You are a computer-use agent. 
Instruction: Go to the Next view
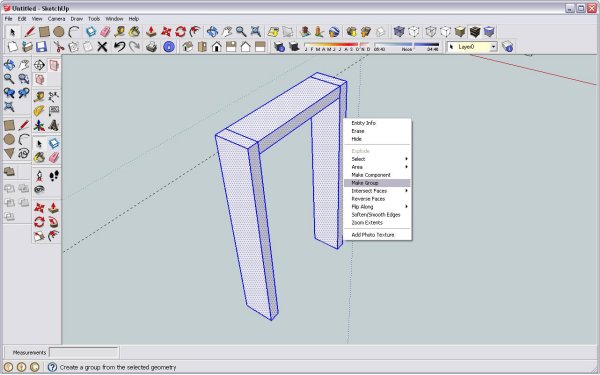[24, 93]
